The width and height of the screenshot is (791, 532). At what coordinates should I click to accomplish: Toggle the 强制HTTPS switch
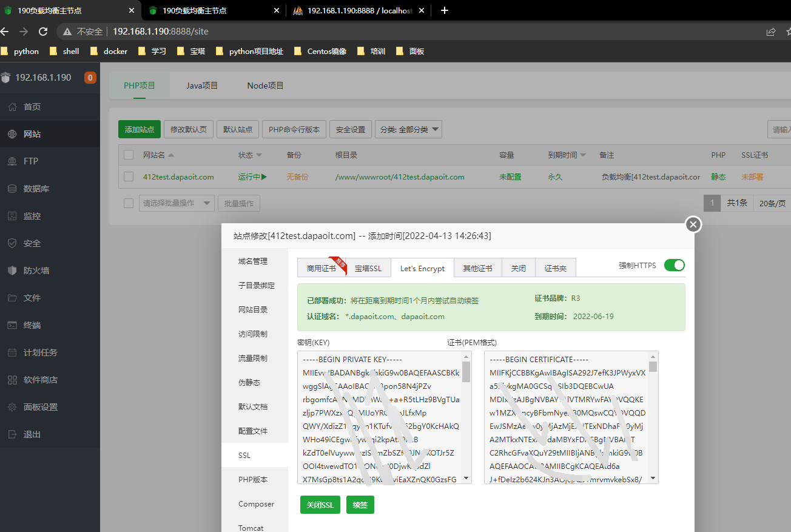[x=674, y=265]
